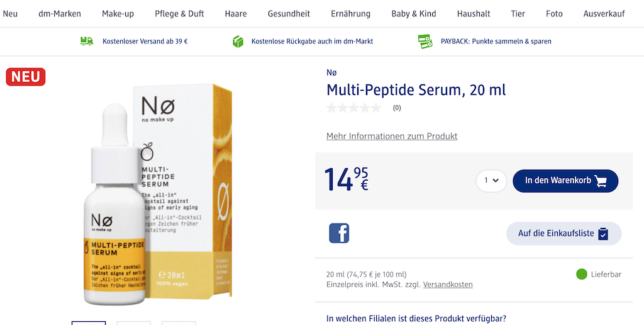The width and height of the screenshot is (644, 325).
Task: Click the free returns package icon
Action: point(238,41)
